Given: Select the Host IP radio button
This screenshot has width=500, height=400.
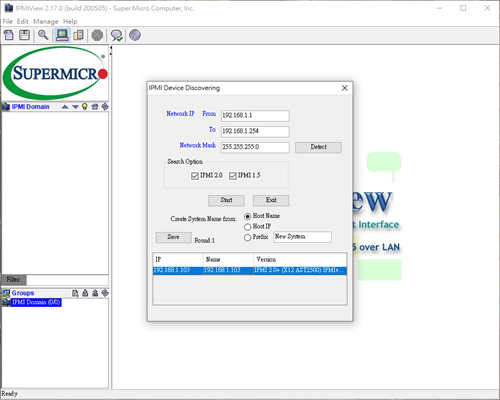Looking at the screenshot, I should tap(247, 227).
